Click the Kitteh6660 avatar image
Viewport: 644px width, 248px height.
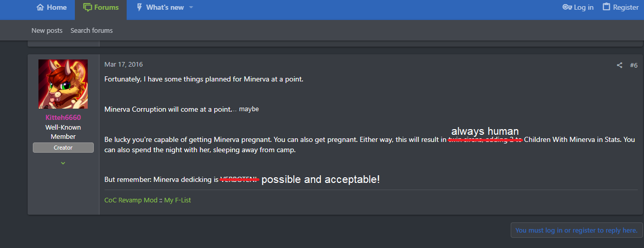pos(63,84)
